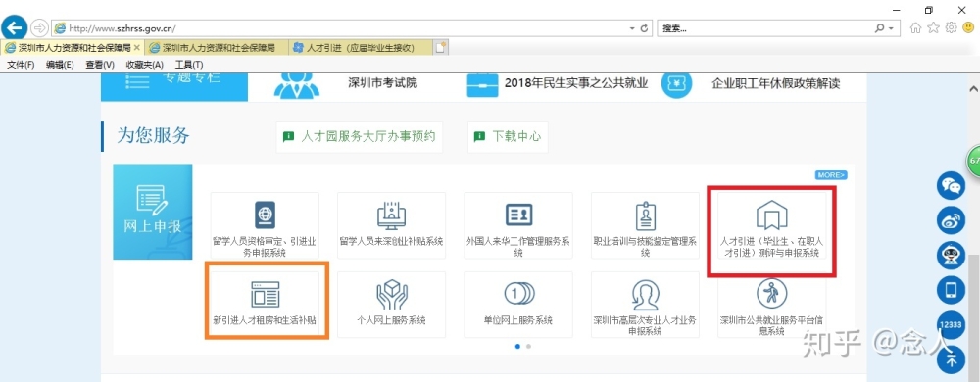Open browser settings gear icon
The width and height of the screenshot is (980, 382).
[x=951, y=27]
